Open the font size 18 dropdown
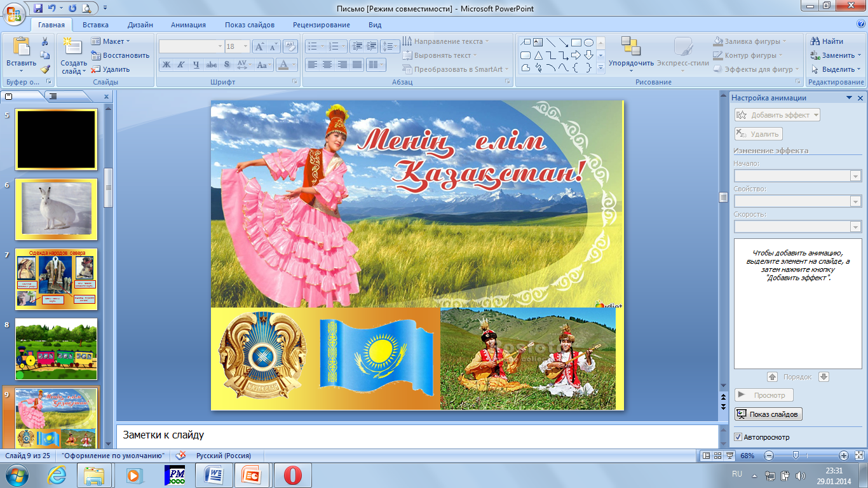 click(x=245, y=46)
